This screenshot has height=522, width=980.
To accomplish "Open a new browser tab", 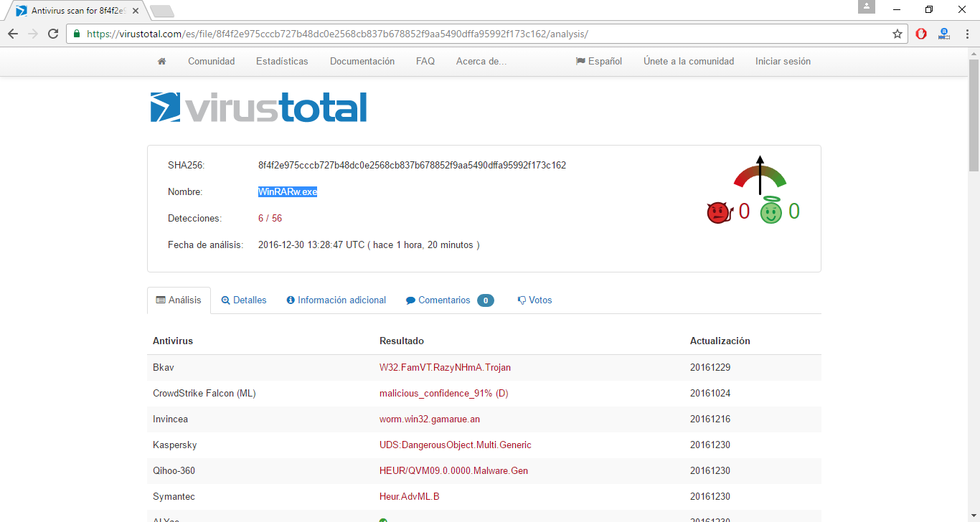I will (162, 11).
